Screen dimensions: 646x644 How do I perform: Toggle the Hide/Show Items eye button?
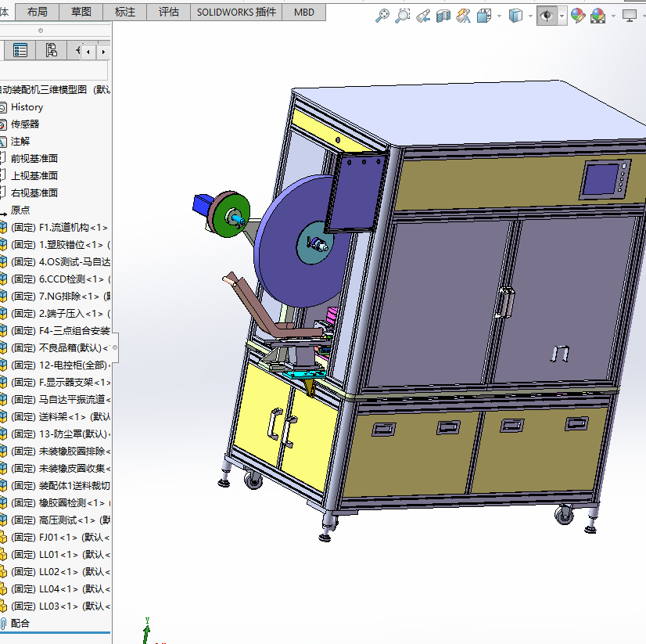pyautogui.click(x=547, y=16)
